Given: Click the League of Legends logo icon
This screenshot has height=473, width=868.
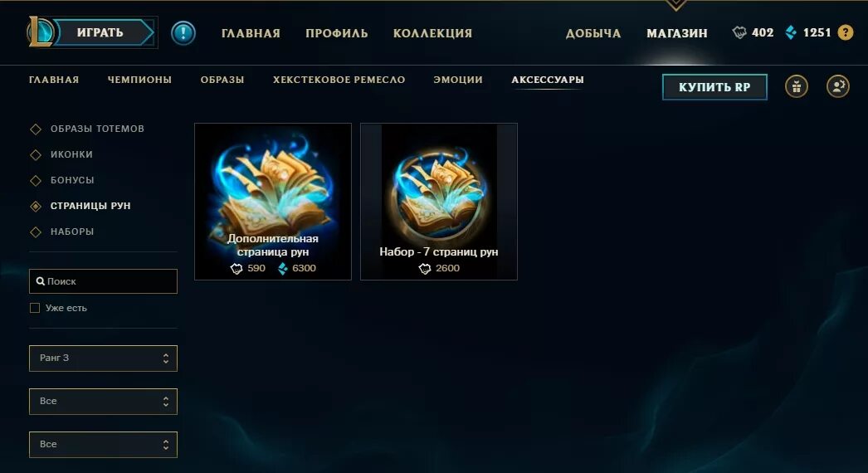Looking at the screenshot, I should 41,32.
